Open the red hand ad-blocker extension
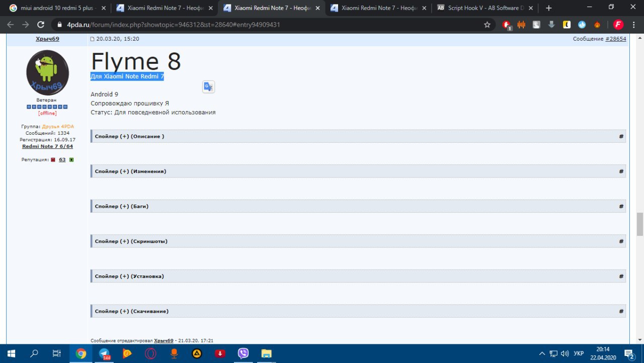The height and width of the screenshot is (363, 644). coord(507,25)
